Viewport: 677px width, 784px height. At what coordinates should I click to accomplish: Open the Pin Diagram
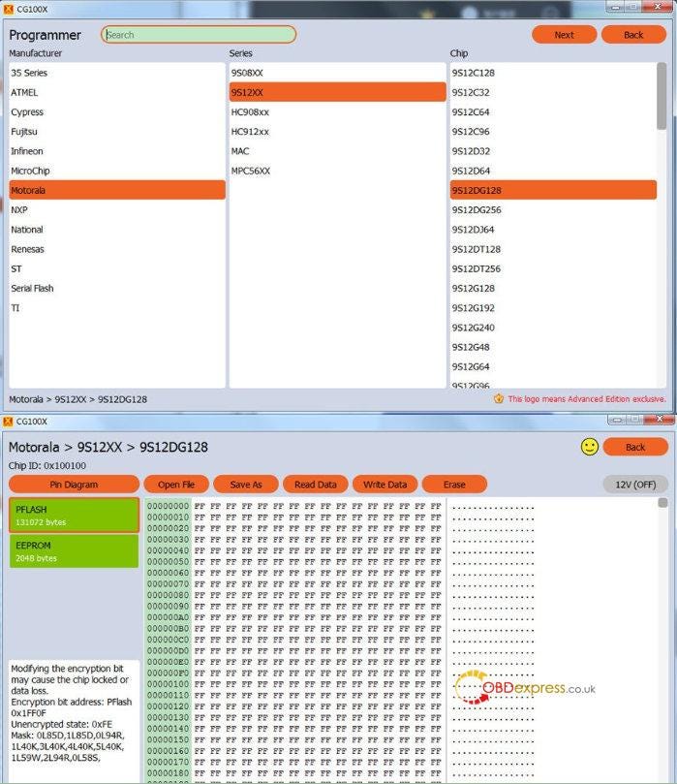click(x=74, y=484)
